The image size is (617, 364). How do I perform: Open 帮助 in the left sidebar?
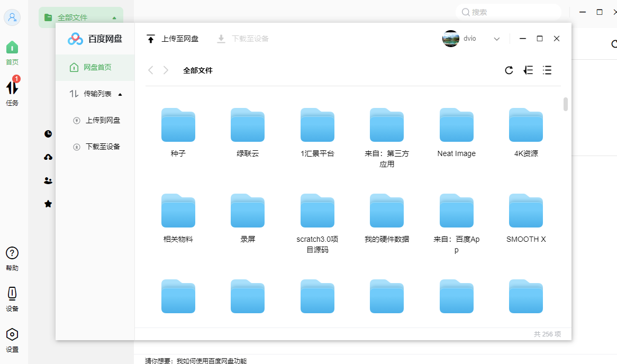pos(12,259)
